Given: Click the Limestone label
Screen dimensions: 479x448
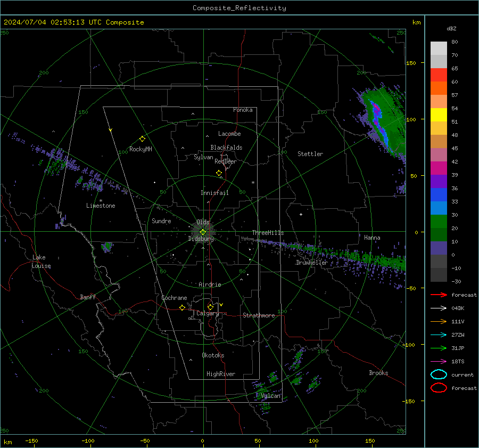Looking at the screenshot, I should tap(101, 206).
